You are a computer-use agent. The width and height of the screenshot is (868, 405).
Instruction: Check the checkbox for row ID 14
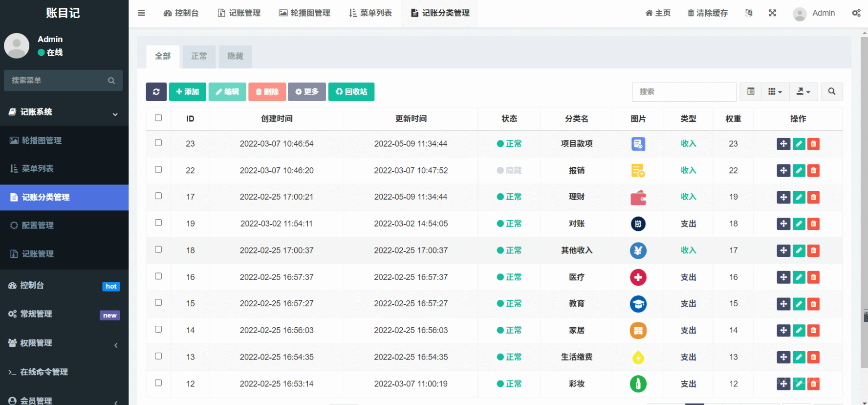coord(158,329)
